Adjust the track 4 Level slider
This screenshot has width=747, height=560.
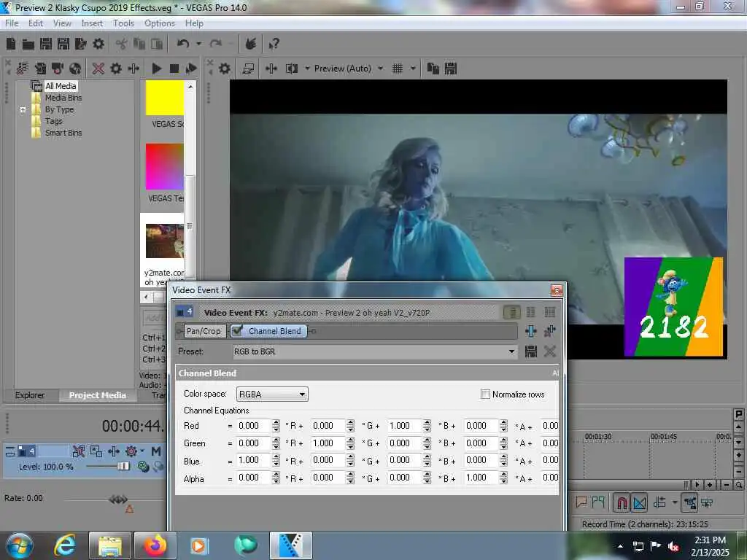123,466
